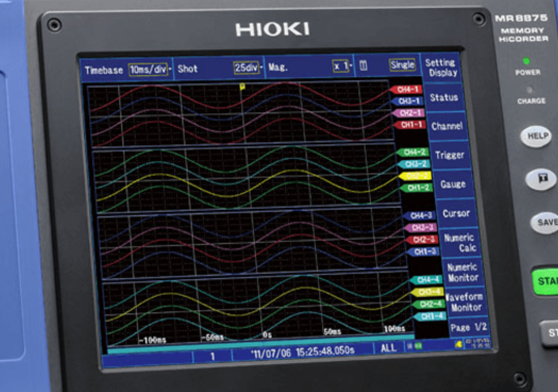Expand the Shot 25div dropdown

click(x=246, y=67)
